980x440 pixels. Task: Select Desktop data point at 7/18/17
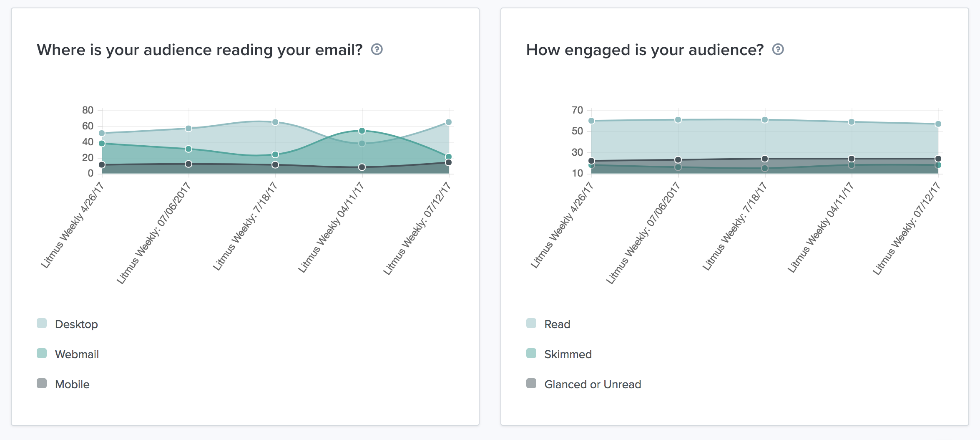point(275,122)
